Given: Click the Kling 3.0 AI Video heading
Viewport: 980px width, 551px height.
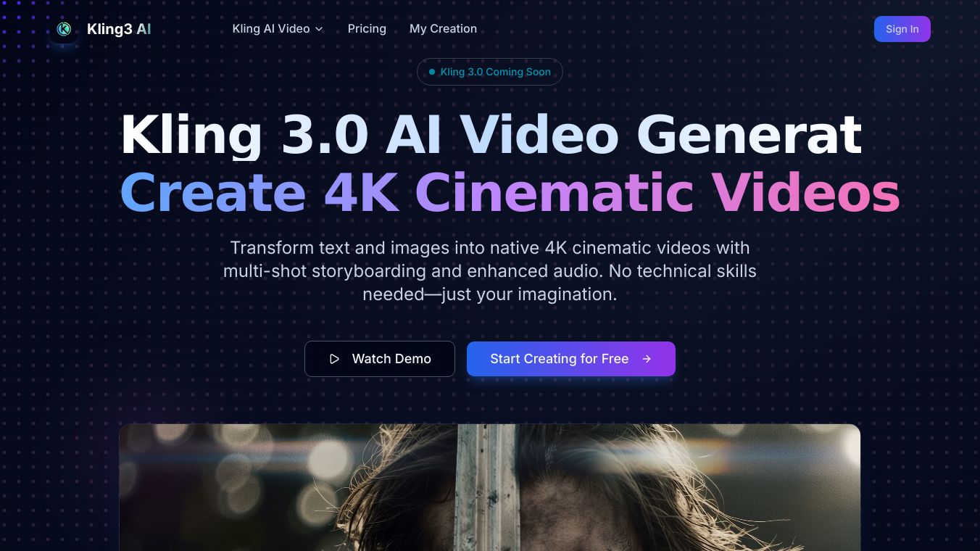Looking at the screenshot, I should point(491,135).
